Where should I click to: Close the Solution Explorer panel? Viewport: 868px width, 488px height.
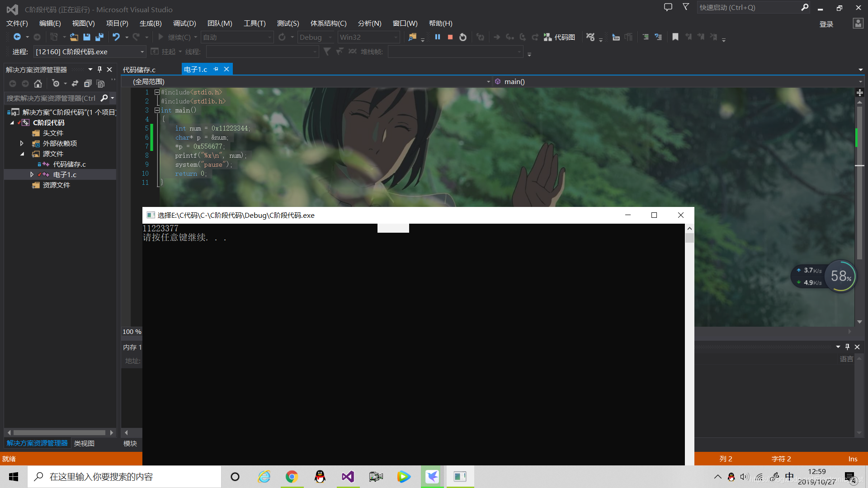point(109,70)
